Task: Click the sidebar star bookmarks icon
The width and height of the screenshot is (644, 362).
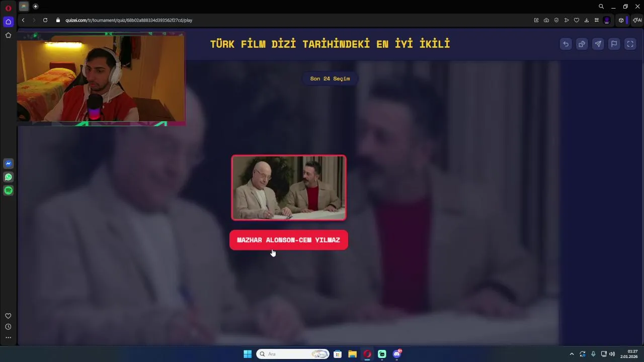Action: point(8,35)
